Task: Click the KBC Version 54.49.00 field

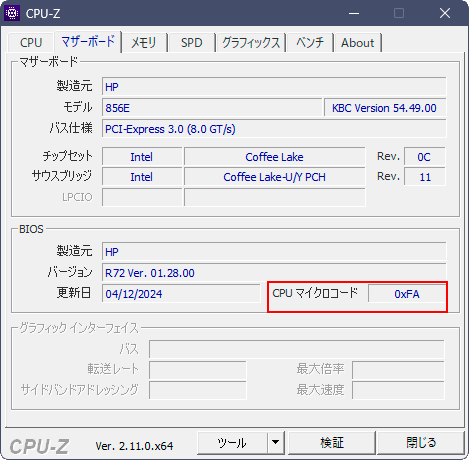Action: pyautogui.click(x=385, y=108)
